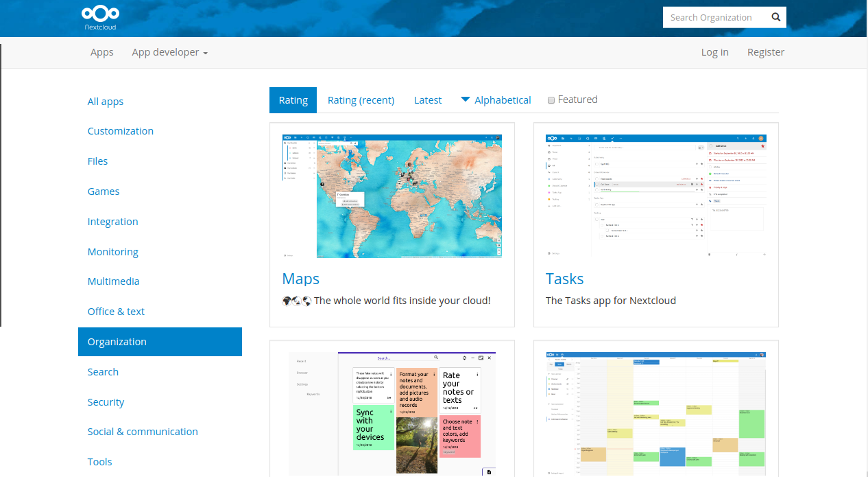Select the Organization category
The image size is (868, 477).
pos(160,342)
